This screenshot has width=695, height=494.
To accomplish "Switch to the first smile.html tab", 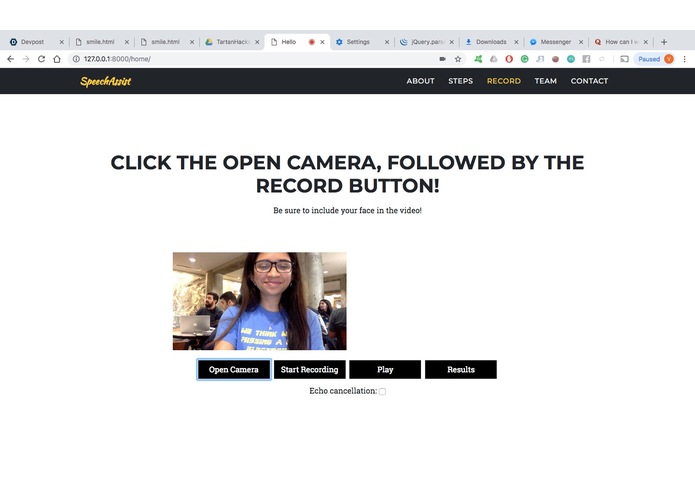I will pos(100,42).
